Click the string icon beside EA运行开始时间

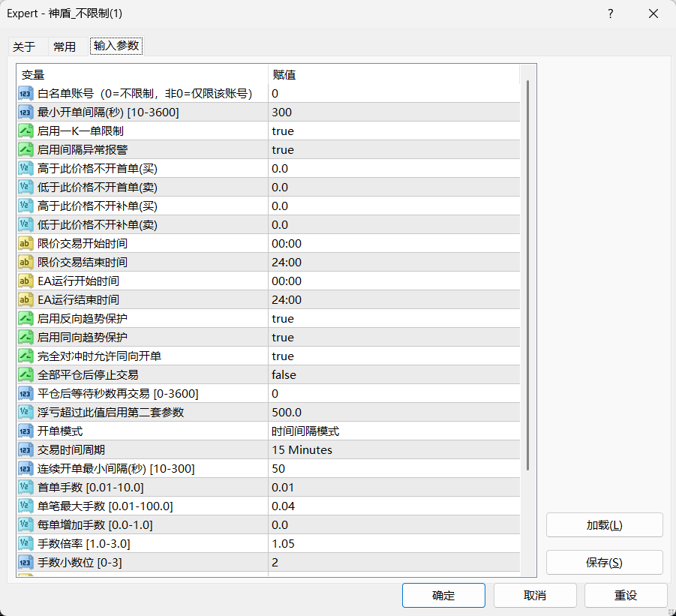pos(26,281)
